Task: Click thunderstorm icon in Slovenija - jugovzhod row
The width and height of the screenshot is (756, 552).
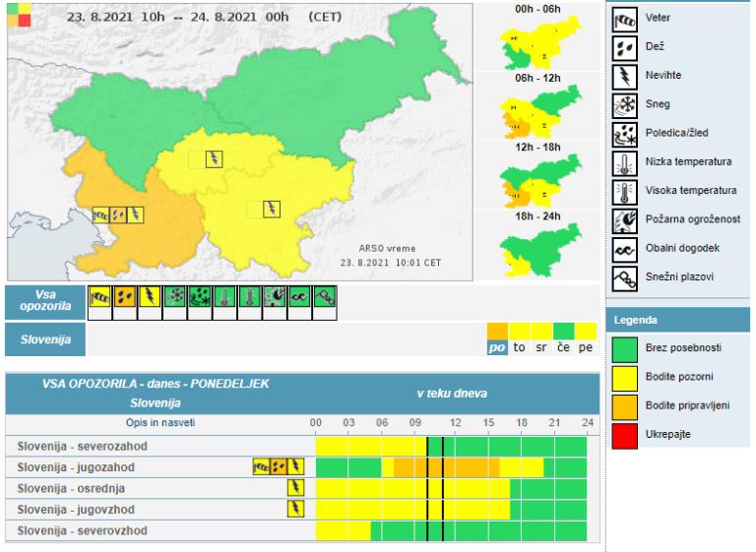Action: (294, 509)
